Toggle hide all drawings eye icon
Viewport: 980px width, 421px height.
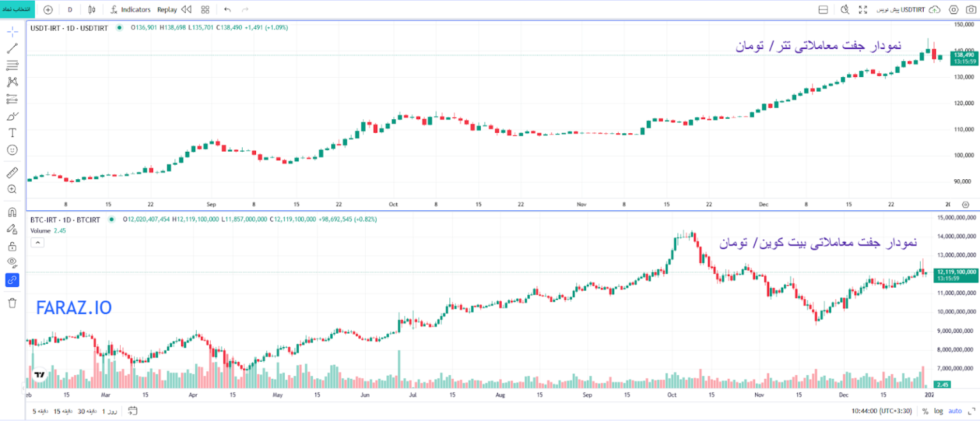pos(12,262)
